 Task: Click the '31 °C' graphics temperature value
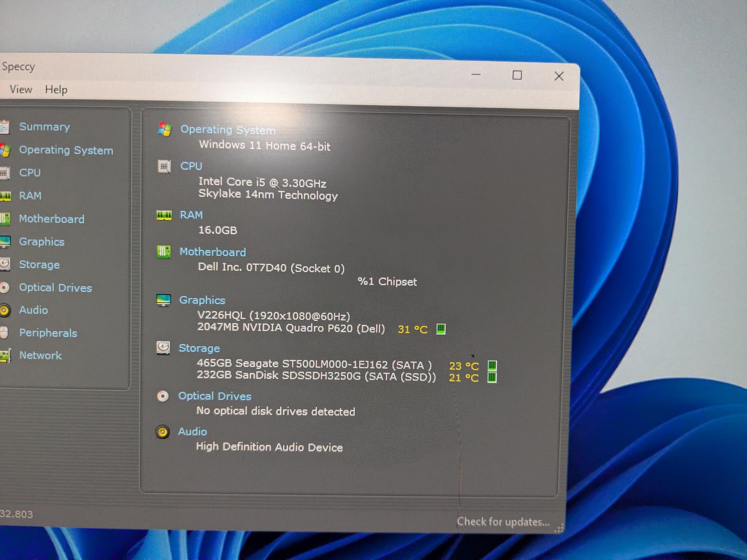[413, 330]
